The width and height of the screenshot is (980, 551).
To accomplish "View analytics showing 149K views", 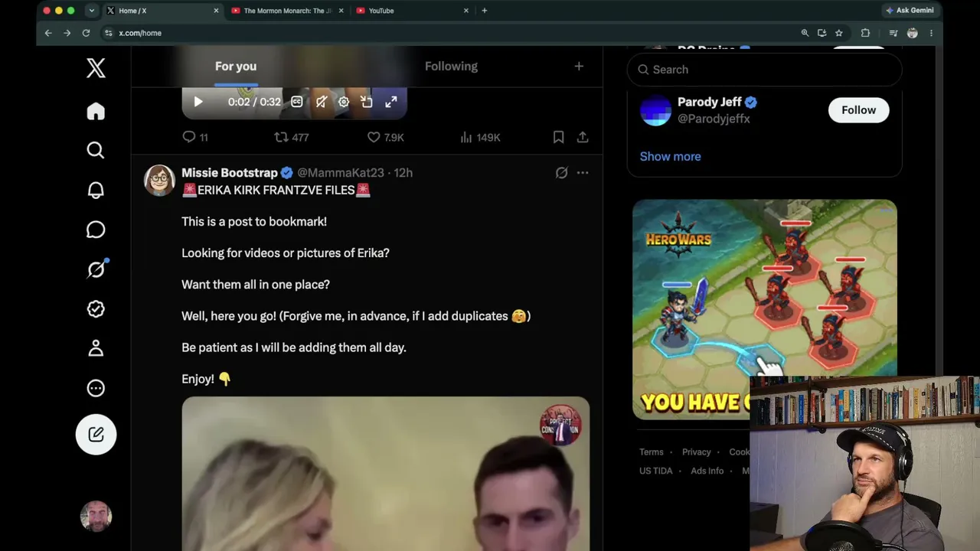I will (x=480, y=138).
